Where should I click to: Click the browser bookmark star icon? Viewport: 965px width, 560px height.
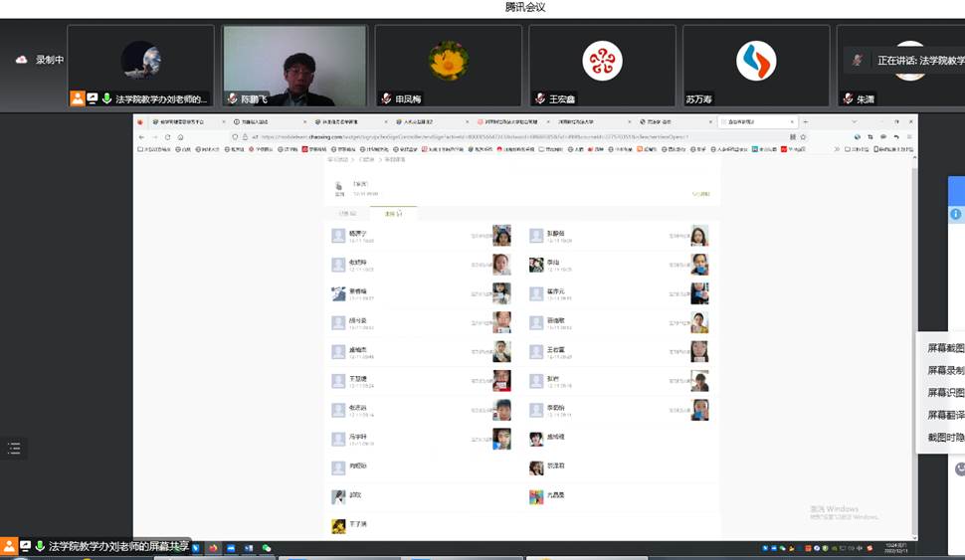click(x=803, y=136)
